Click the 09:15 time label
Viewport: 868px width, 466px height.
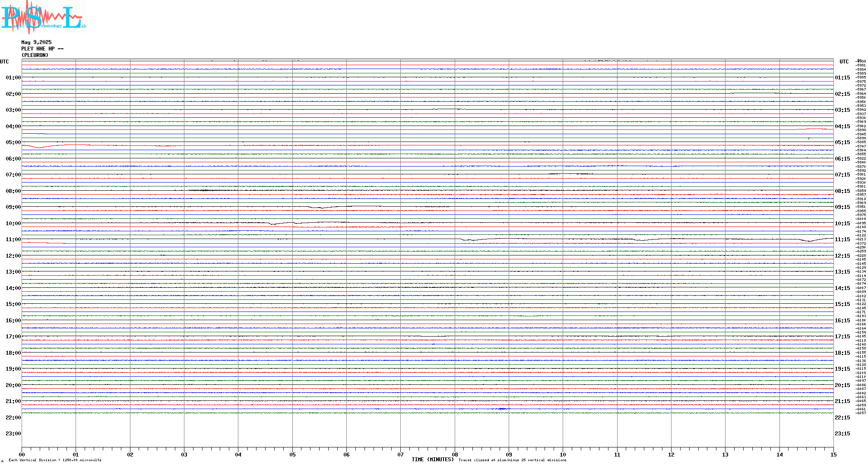click(x=843, y=207)
